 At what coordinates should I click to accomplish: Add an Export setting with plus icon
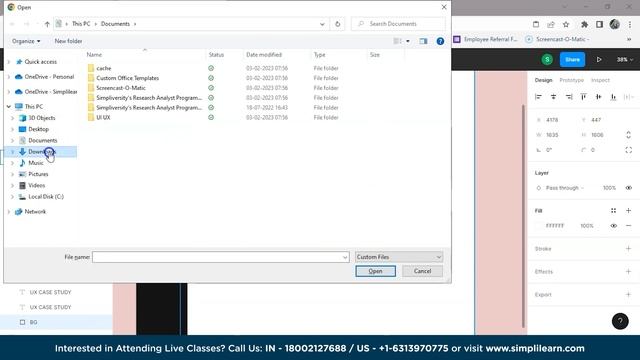coord(629,294)
